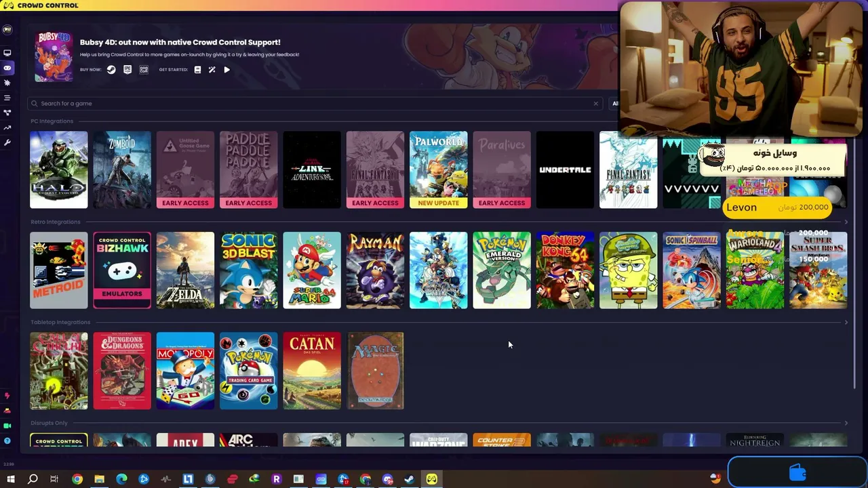Image resolution: width=868 pixels, height=488 pixels.
Task: Open the Sonic 3D Blast card
Action: coord(249,270)
